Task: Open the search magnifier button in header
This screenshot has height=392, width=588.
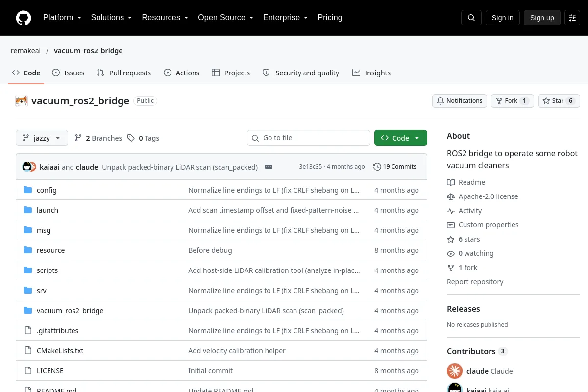Action: click(471, 18)
